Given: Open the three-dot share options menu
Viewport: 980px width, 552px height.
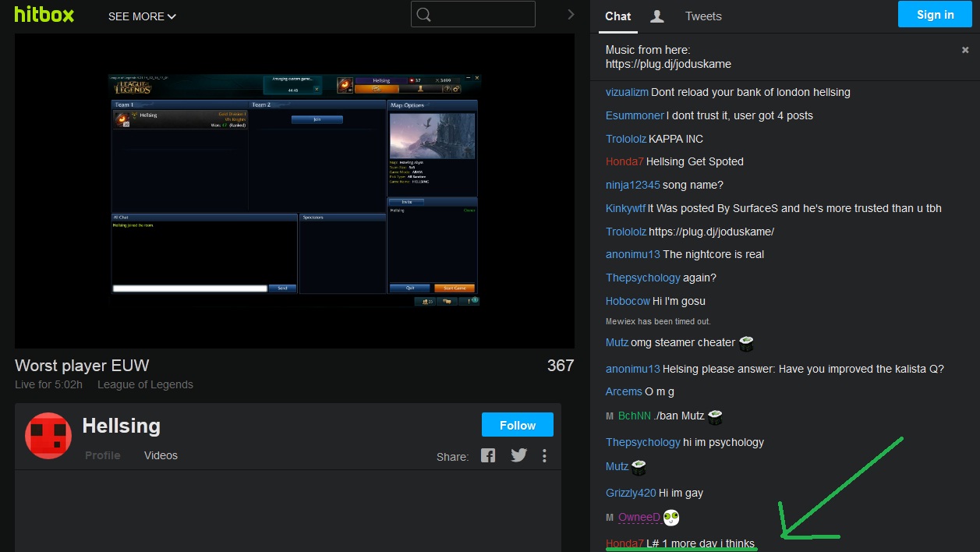Looking at the screenshot, I should 544,455.
